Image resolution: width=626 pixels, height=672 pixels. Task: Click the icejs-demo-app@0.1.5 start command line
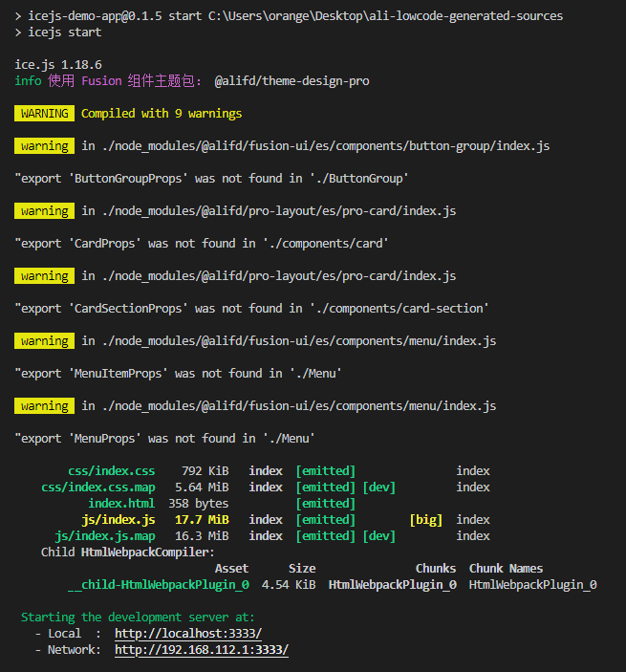click(289, 16)
